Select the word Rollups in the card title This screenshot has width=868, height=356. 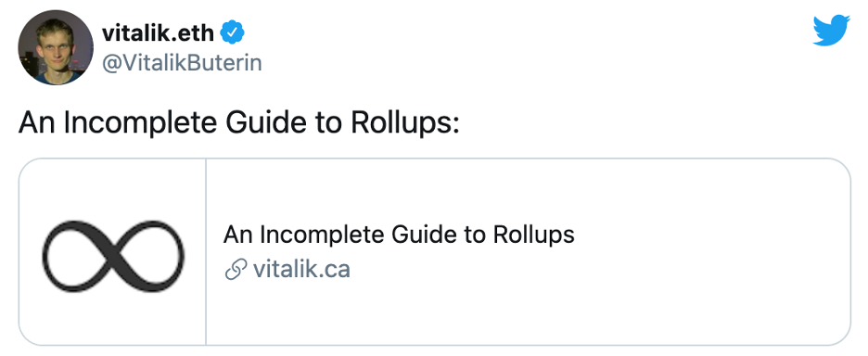click(x=533, y=235)
